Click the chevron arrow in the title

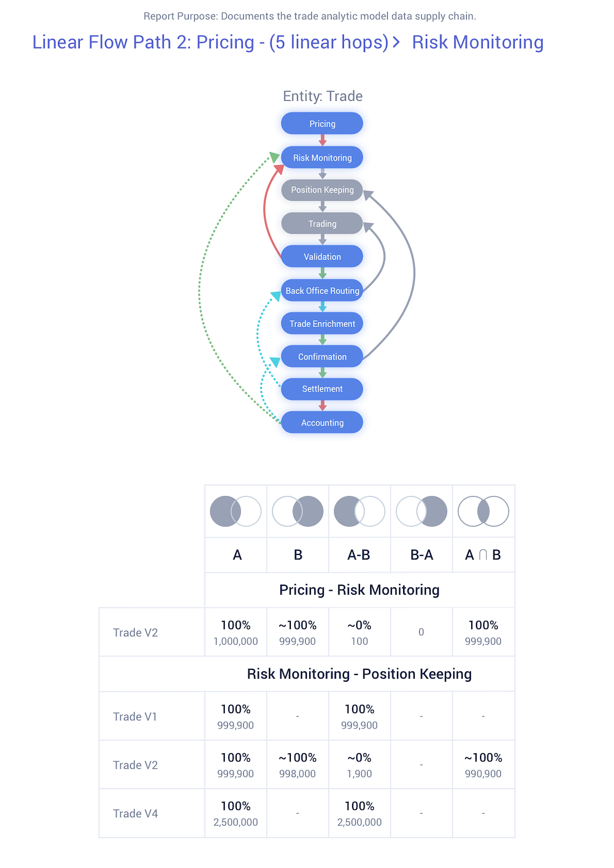[x=396, y=42]
